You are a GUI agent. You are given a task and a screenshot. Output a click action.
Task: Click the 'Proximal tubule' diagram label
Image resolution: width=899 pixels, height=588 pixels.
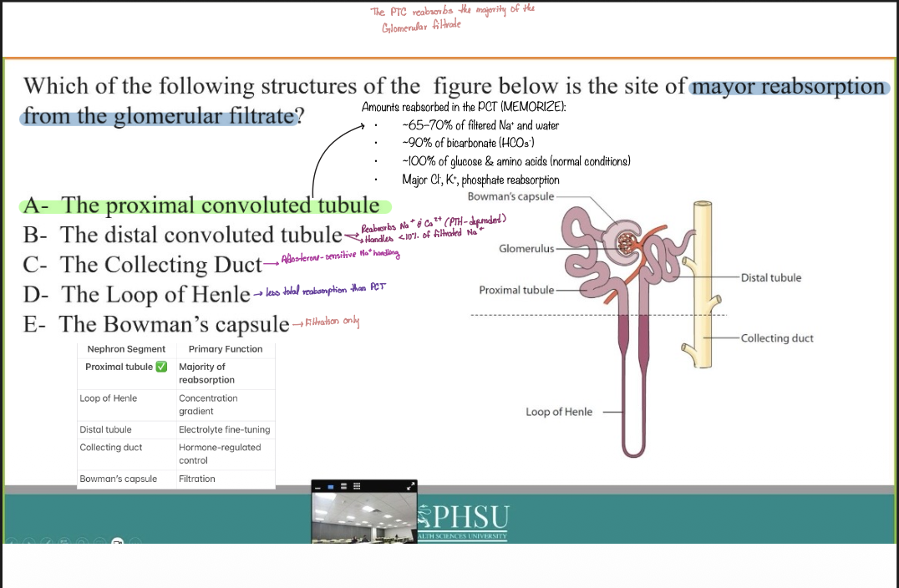[x=516, y=290]
